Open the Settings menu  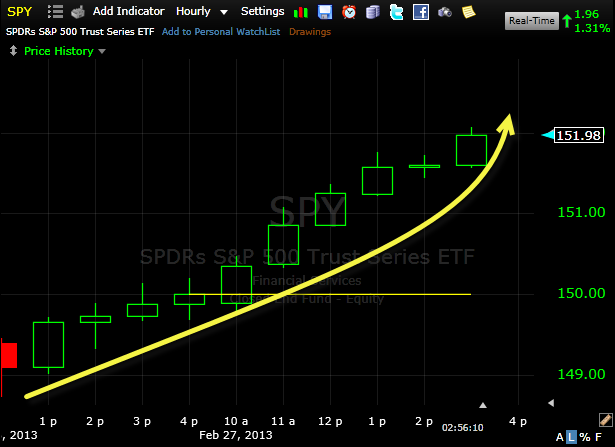click(262, 11)
